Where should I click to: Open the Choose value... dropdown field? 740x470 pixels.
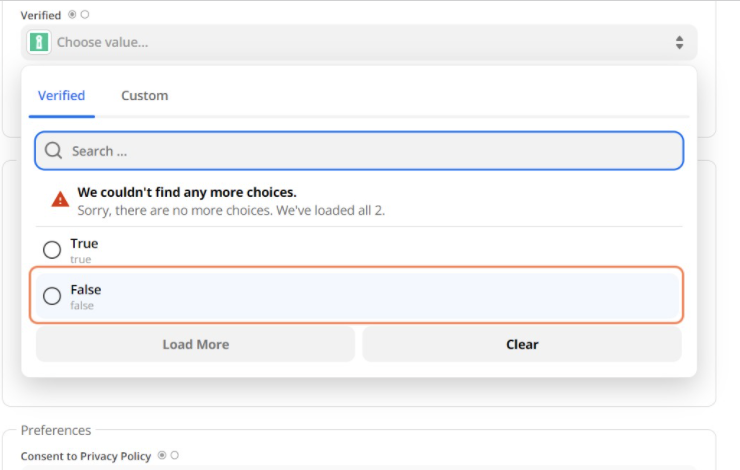[x=360, y=43]
